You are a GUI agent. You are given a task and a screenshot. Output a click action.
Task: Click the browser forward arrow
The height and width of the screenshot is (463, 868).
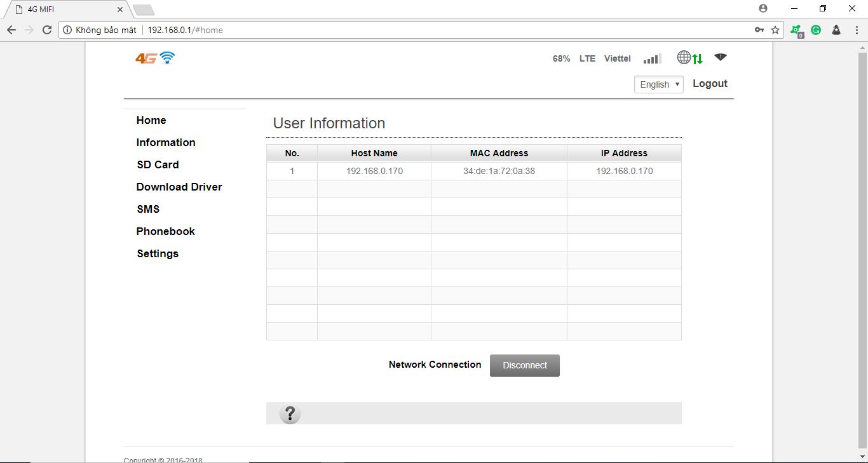tap(29, 30)
